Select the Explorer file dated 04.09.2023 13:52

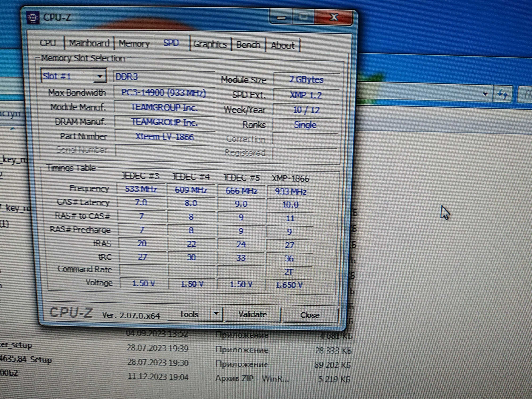point(157,334)
